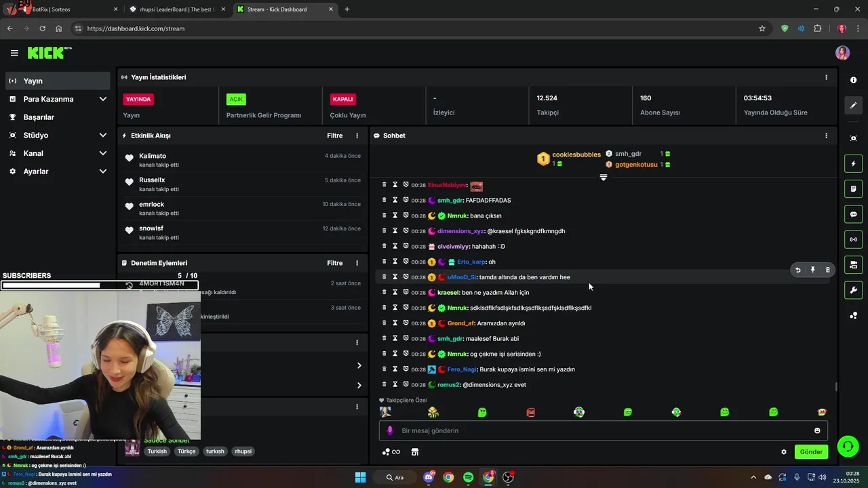Click the pencil edit icon in right sidebar
The image size is (868, 488).
[853, 106]
